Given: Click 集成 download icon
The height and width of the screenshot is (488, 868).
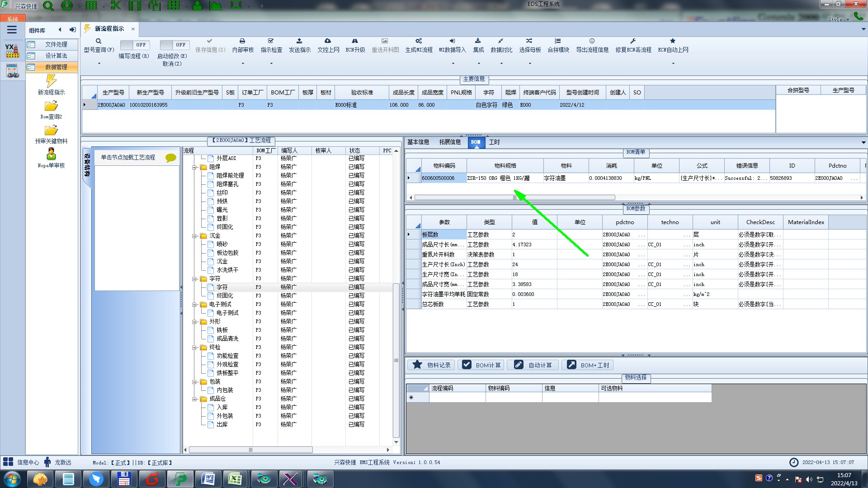Looking at the screenshot, I should (x=478, y=41).
